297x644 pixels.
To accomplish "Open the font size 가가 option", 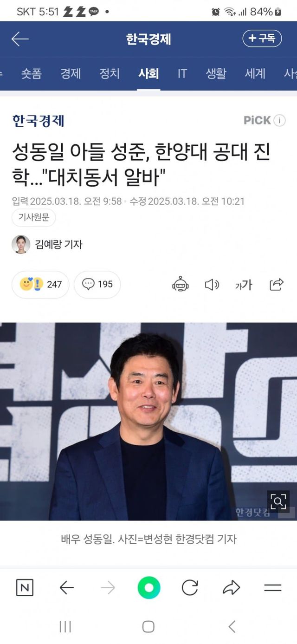I will pos(244,285).
